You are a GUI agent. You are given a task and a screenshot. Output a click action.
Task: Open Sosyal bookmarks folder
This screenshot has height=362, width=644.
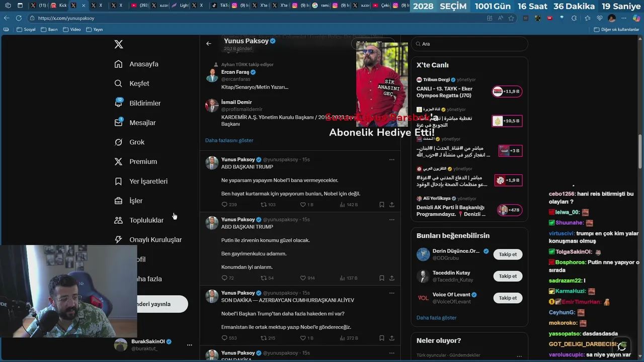click(x=26, y=29)
